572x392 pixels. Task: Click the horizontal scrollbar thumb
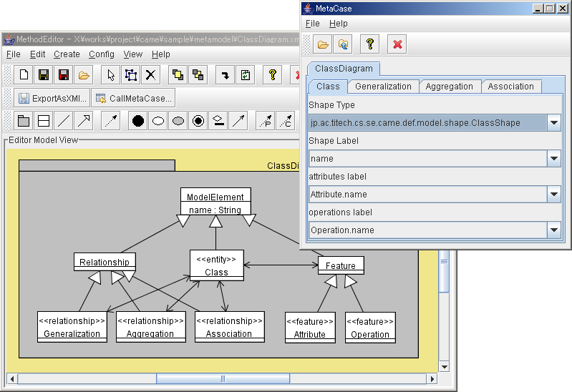(x=223, y=379)
